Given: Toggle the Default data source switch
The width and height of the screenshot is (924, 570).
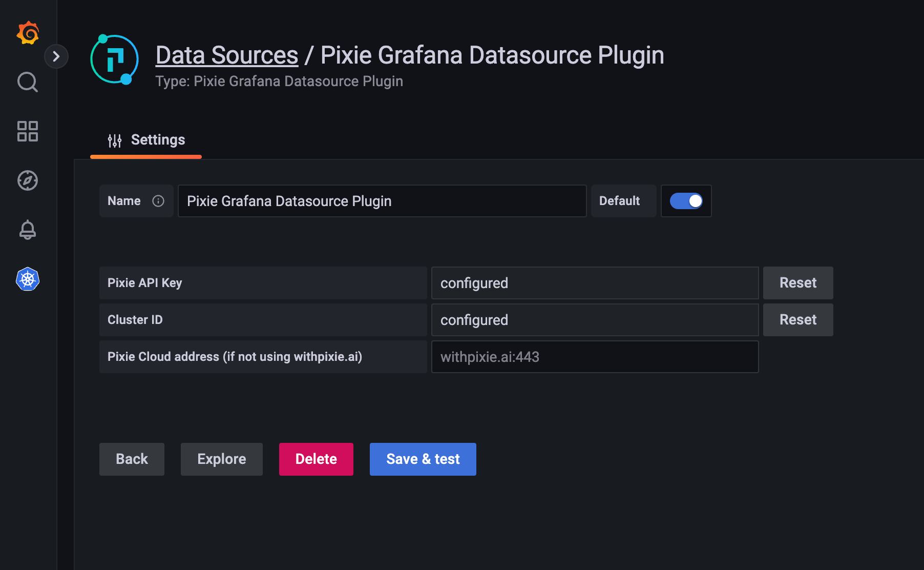Looking at the screenshot, I should [x=686, y=201].
